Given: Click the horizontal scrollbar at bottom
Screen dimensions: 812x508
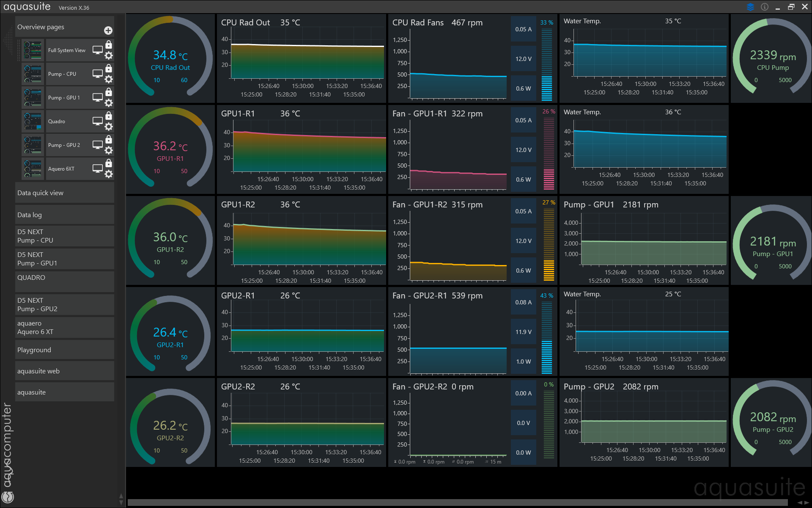Looking at the screenshot, I should click(x=457, y=502).
